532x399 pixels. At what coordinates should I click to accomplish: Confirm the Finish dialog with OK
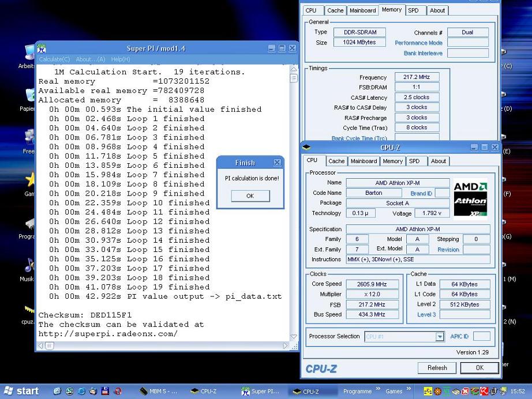pyautogui.click(x=250, y=195)
